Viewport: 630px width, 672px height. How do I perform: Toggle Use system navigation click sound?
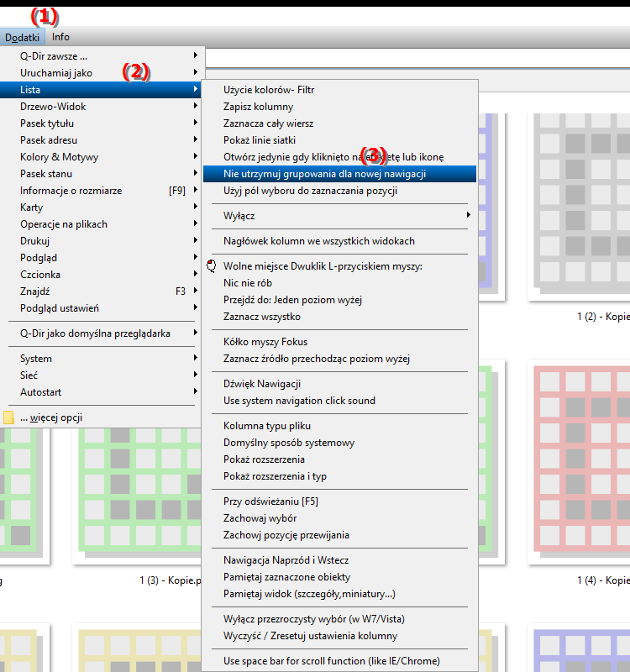(339, 401)
